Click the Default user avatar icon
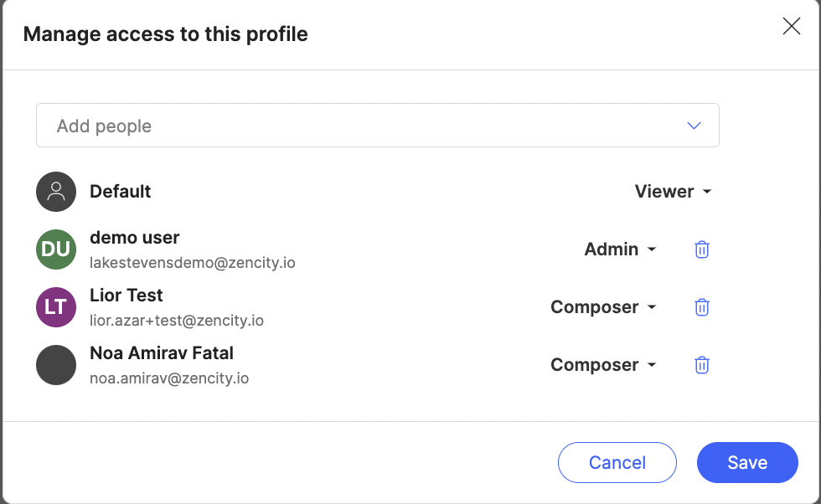 (x=56, y=192)
